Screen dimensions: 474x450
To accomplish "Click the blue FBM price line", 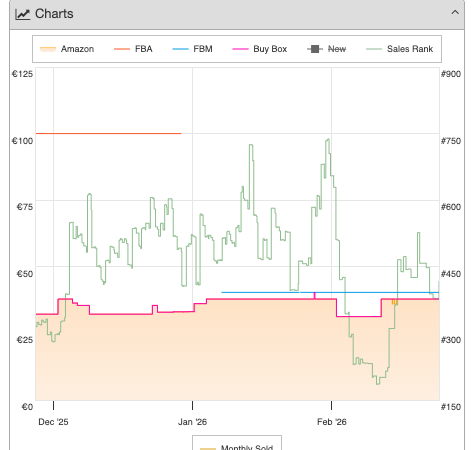I will pos(330,292).
